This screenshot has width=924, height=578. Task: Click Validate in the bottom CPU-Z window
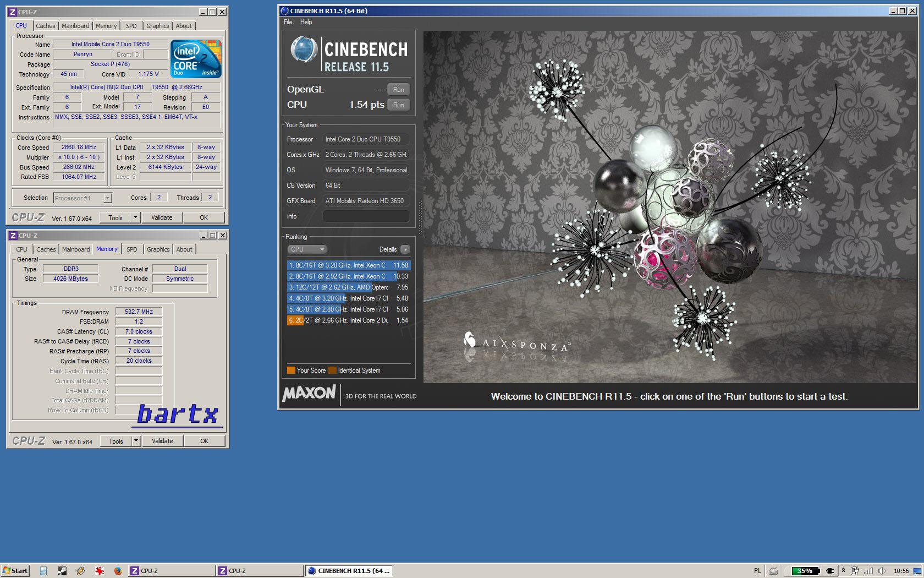point(162,441)
